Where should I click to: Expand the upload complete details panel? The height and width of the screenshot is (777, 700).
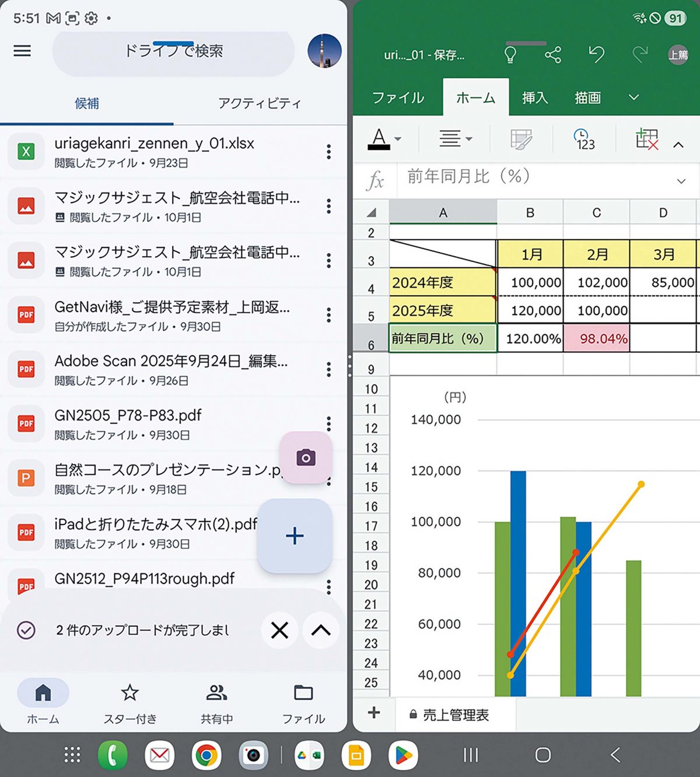tap(321, 630)
